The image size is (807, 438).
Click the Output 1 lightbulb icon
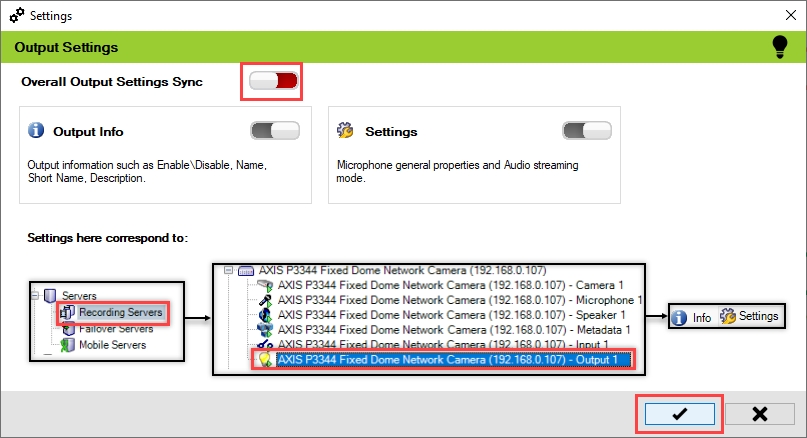click(x=265, y=359)
